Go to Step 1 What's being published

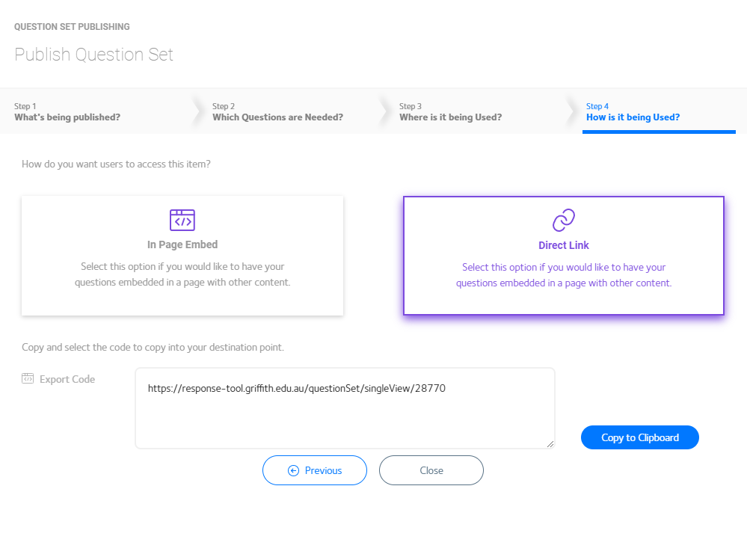pyautogui.click(x=67, y=112)
